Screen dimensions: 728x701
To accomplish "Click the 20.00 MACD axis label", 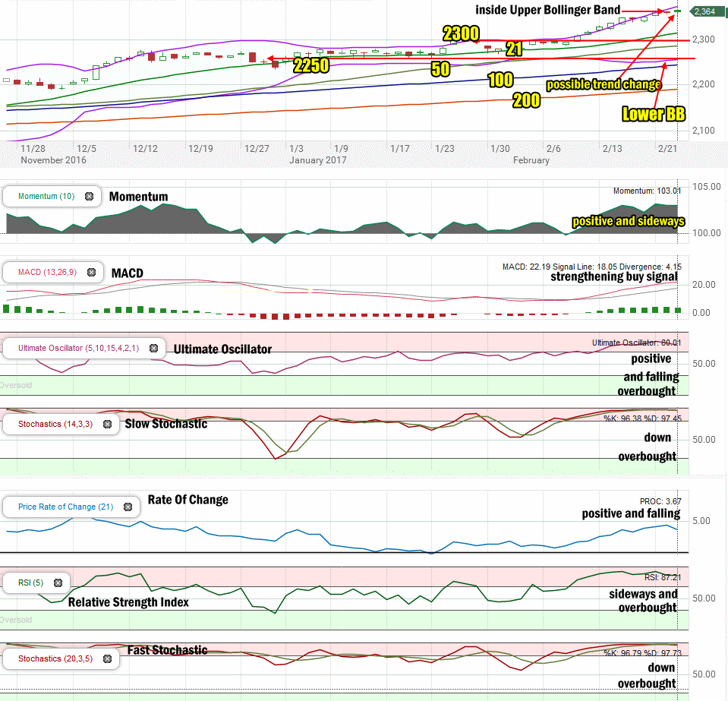I will pyautogui.click(x=704, y=285).
